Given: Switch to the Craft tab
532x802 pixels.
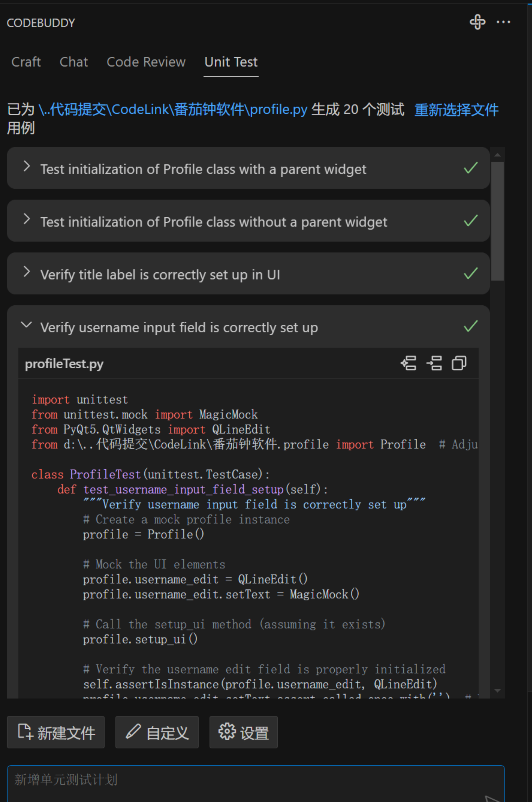Looking at the screenshot, I should coord(26,62).
